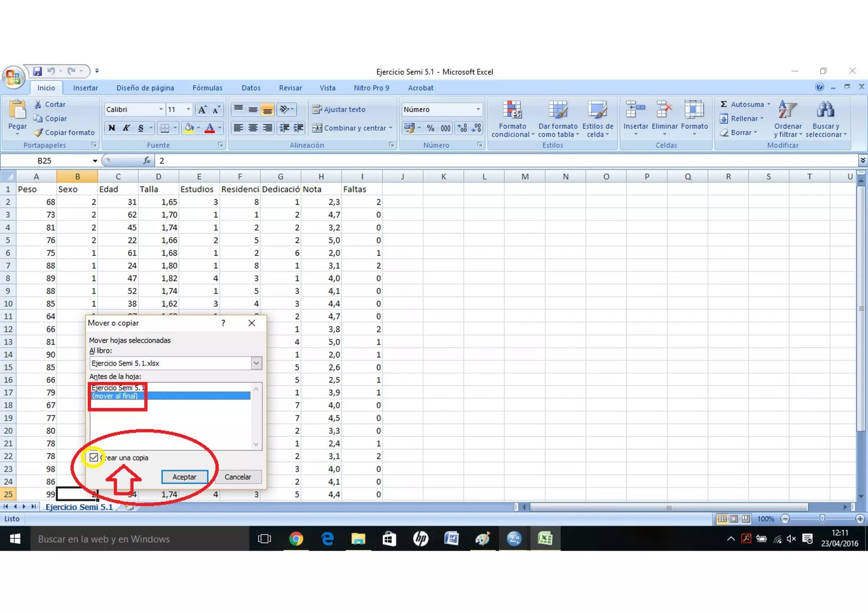Toggle italic with the K button
The height and width of the screenshot is (613, 868).
(126, 128)
